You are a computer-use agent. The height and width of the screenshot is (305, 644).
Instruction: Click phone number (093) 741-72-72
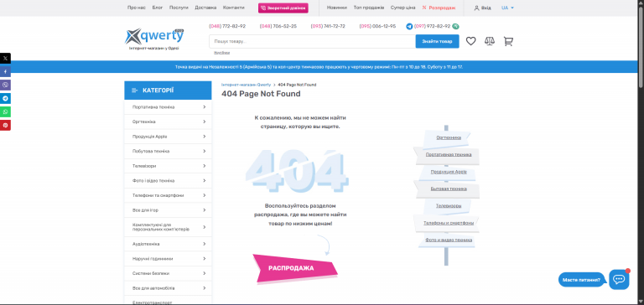(328, 26)
